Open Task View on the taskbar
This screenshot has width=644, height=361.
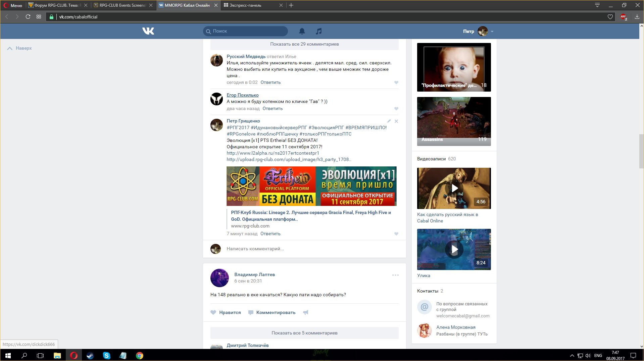(x=40, y=355)
